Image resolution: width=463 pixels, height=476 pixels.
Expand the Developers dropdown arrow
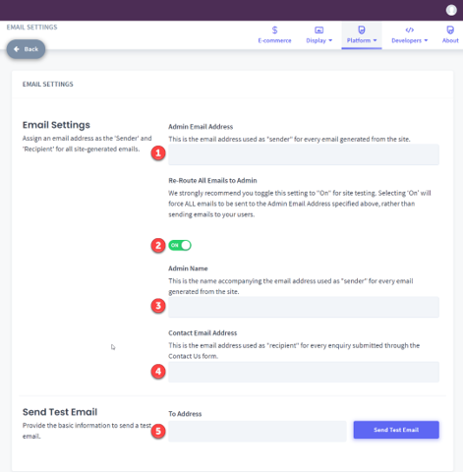[426, 40]
